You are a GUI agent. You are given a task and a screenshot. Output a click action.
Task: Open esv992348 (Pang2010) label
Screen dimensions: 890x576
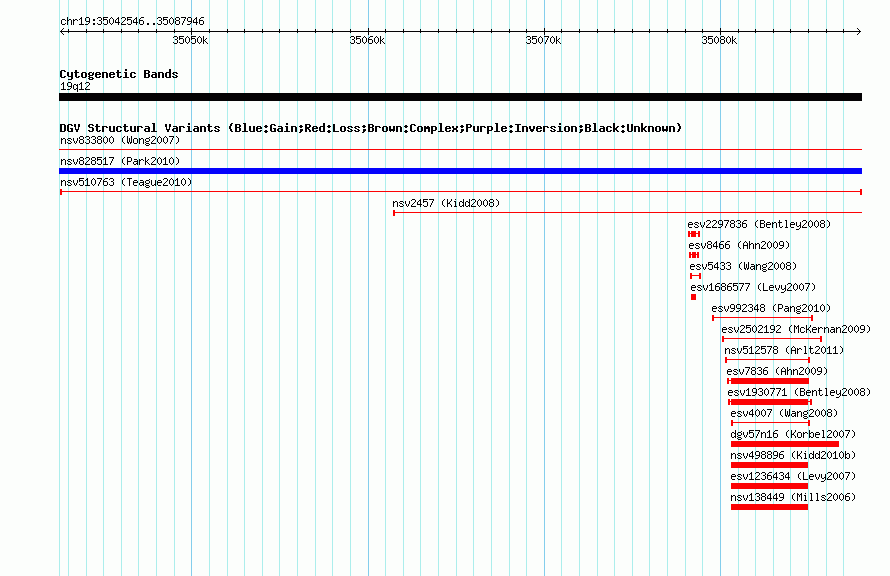point(771,308)
